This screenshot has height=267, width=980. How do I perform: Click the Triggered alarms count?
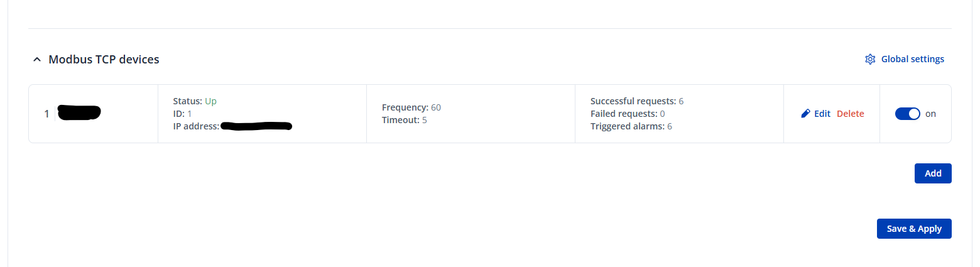[670, 126]
